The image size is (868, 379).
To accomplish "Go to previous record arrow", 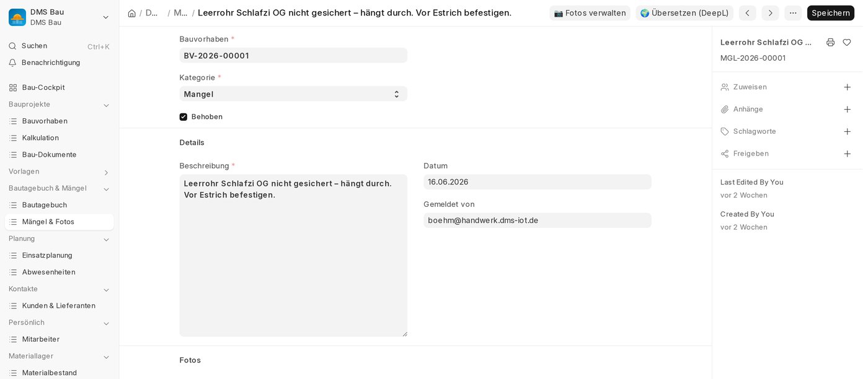I will [747, 13].
